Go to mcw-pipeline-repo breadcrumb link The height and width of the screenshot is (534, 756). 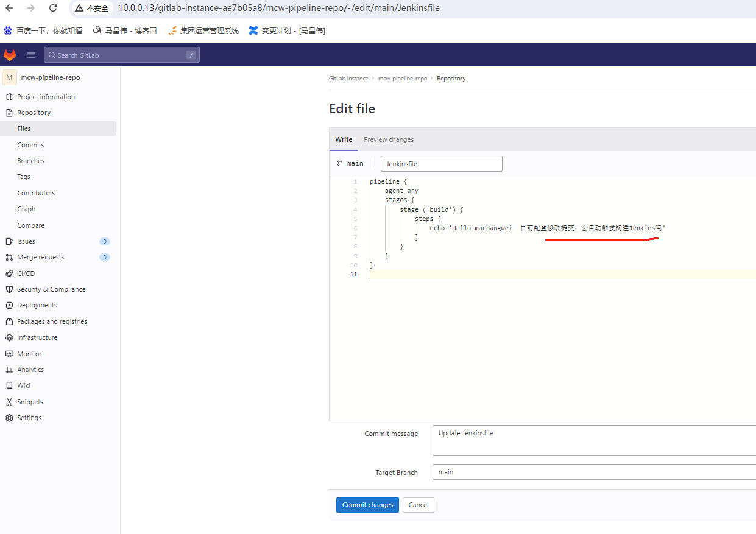pos(403,79)
